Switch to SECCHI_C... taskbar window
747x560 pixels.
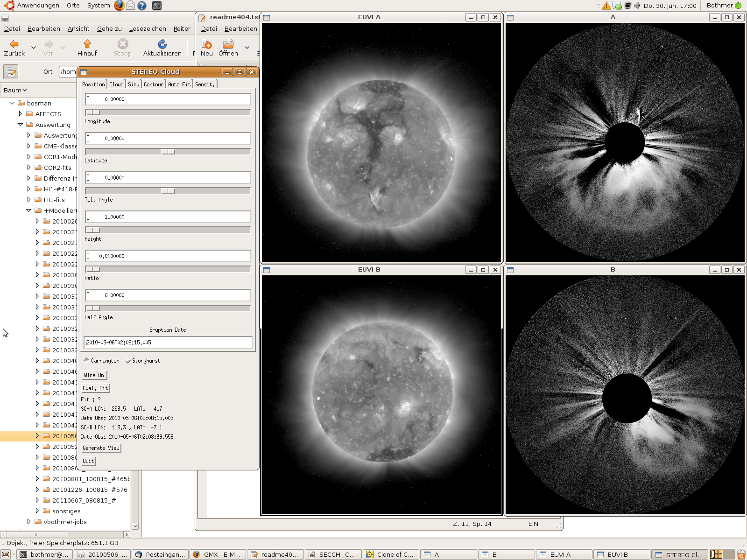point(333,554)
